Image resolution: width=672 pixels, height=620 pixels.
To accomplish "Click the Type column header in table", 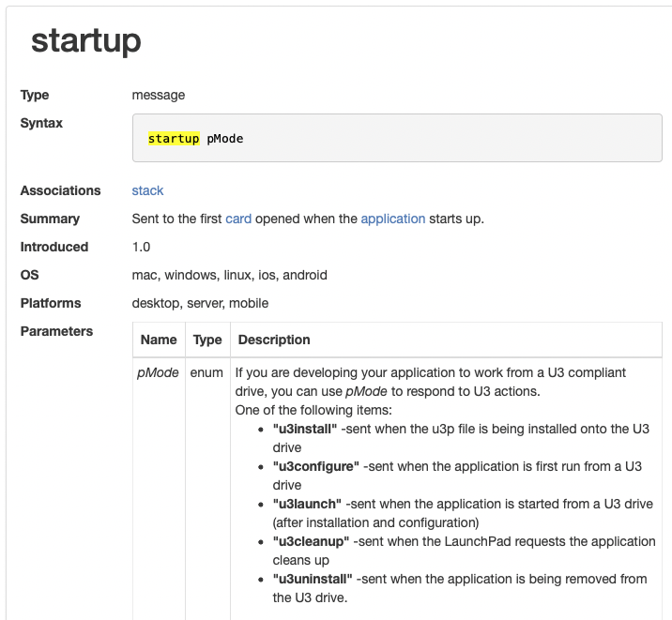I will (207, 340).
